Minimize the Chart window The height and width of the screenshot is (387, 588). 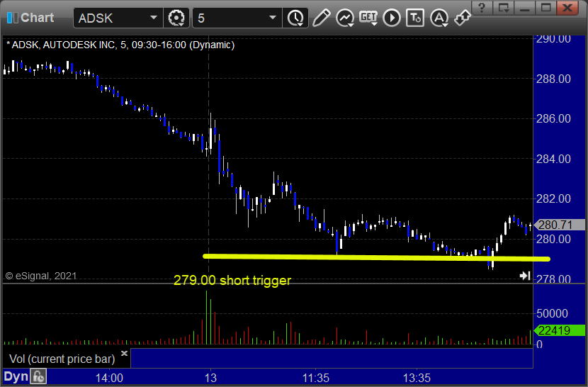[525, 8]
